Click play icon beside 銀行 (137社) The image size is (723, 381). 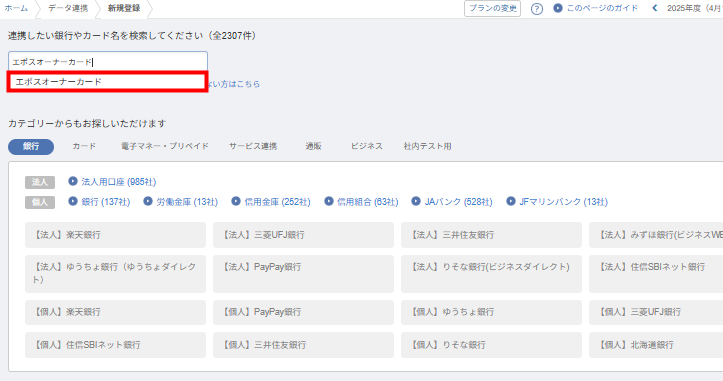[73, 202]
